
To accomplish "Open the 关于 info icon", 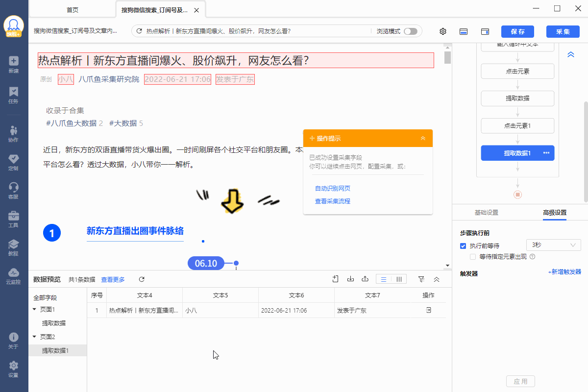I will pos(14,341).
